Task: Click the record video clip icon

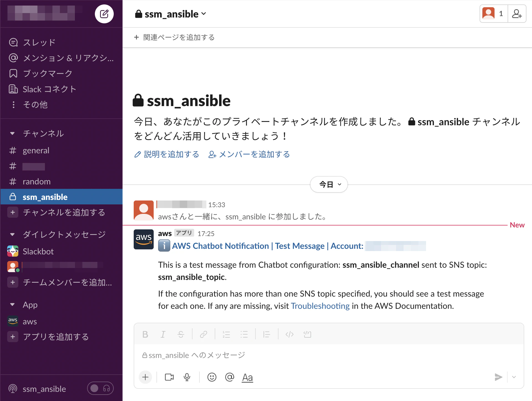Action: pos(169,377)
